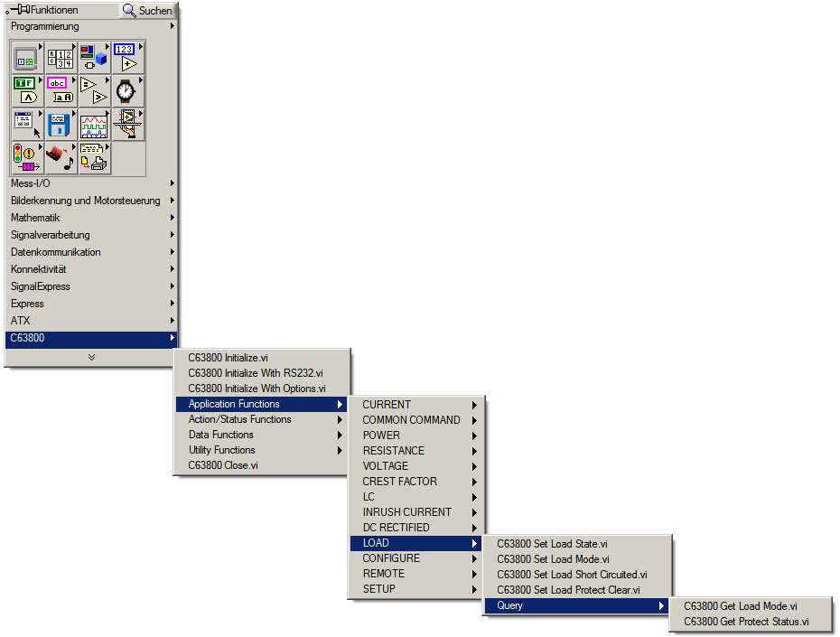
Task: Expand Bilderkennung und Motorsteuerung category
Action: (x=91, y=201)
